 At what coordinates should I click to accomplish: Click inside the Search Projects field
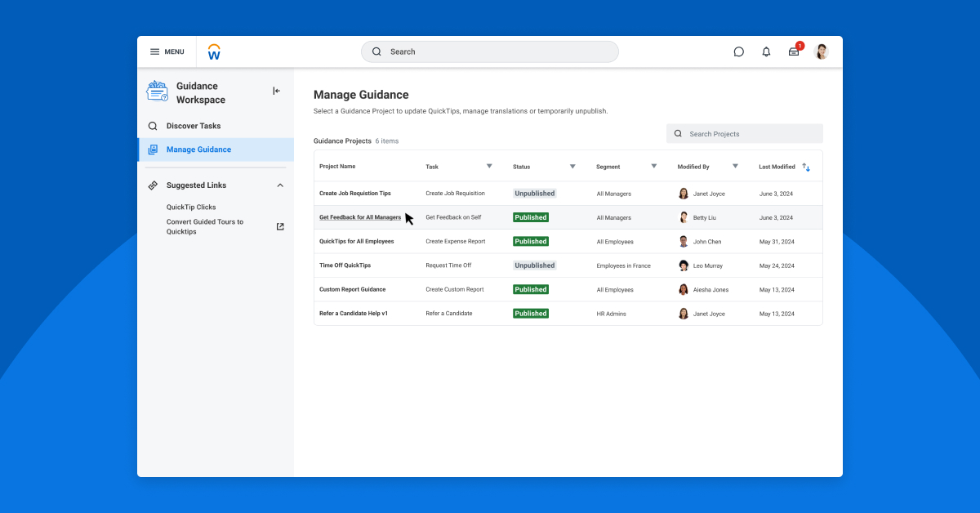(x=744, y=133)
